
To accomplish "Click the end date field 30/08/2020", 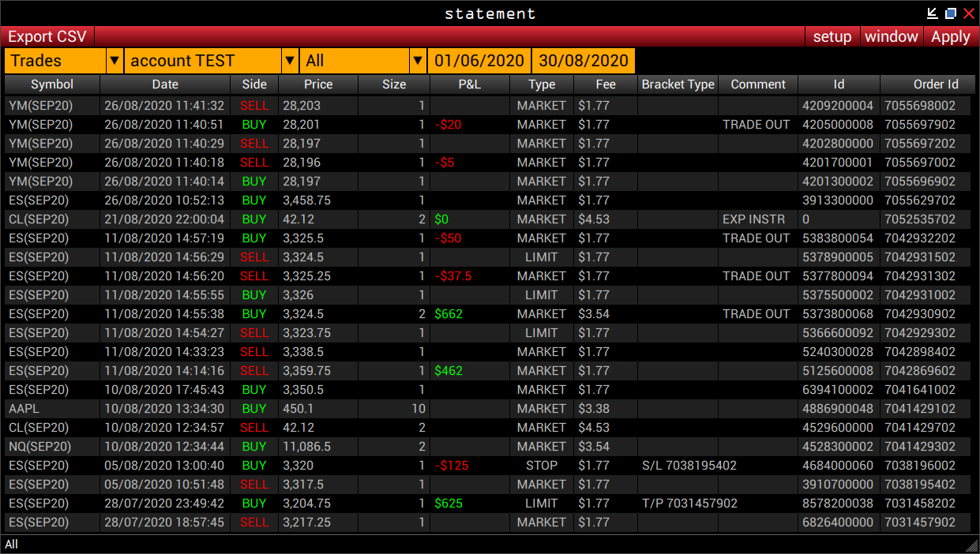I will pos(584,61).
